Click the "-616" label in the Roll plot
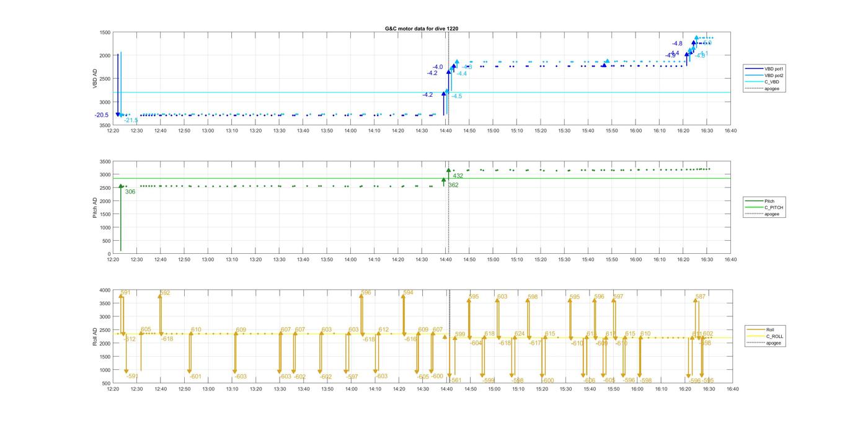The height and width of the screenshot is (430, 868). click(x=410, y=339)
